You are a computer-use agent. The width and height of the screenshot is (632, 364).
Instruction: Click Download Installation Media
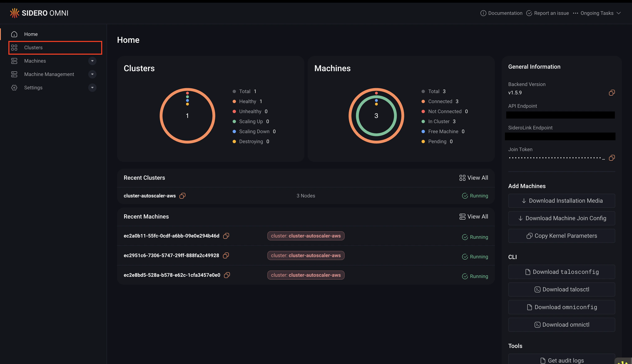coord(561,201)
